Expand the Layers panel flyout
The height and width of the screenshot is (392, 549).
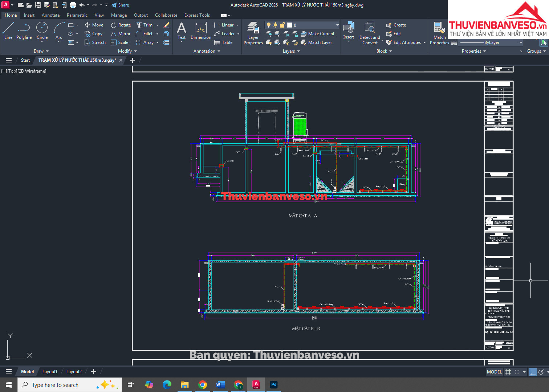coord(291,51)
